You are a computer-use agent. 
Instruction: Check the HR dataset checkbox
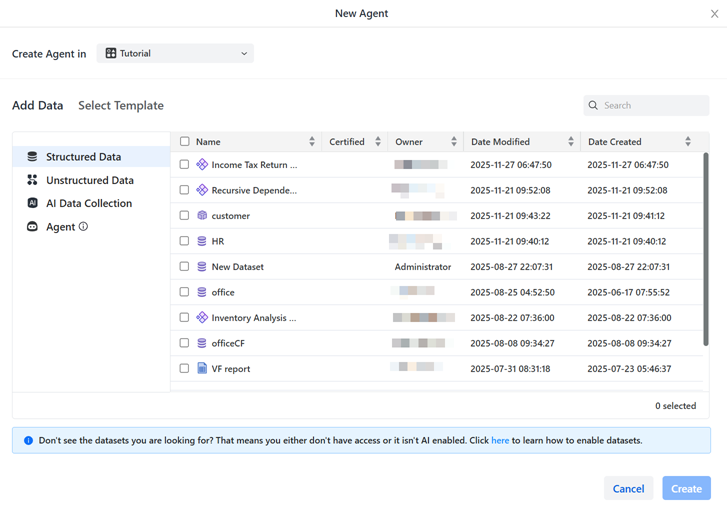click(184, 241)
